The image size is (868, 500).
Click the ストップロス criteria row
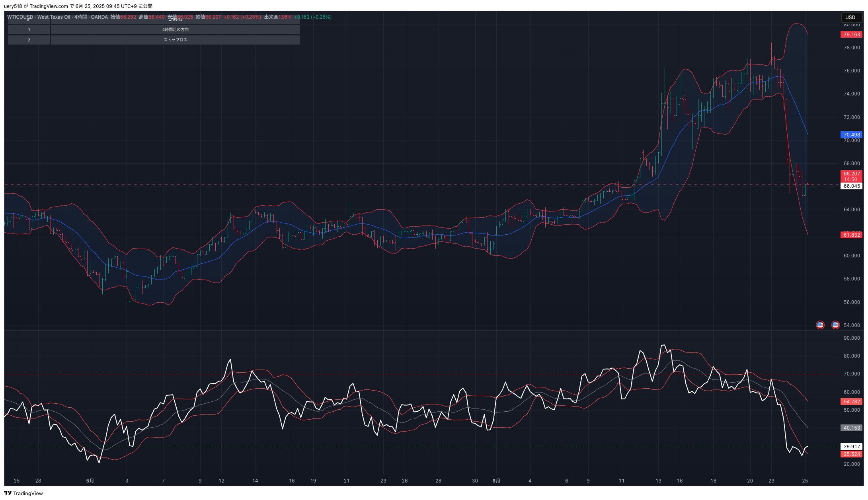[x=175, y=40]
